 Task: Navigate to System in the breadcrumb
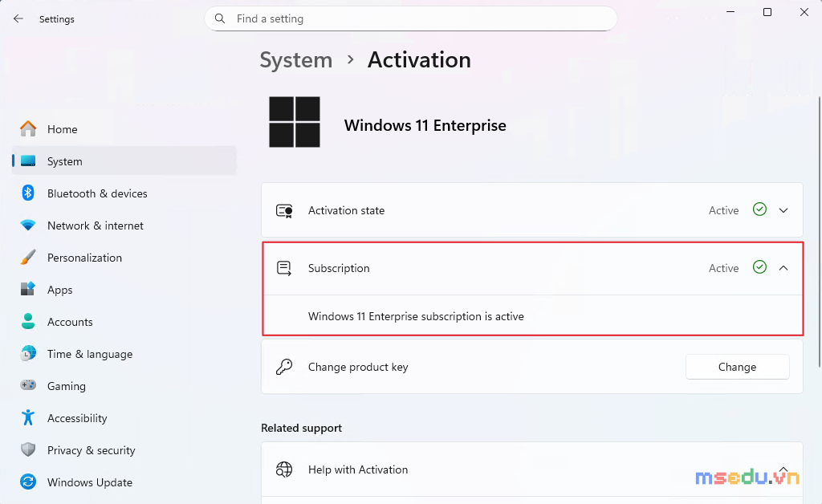click(296, 59)
